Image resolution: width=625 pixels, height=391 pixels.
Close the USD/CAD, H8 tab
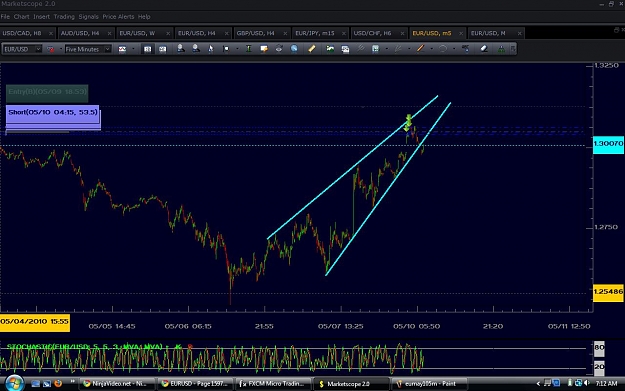pos(51,33)
